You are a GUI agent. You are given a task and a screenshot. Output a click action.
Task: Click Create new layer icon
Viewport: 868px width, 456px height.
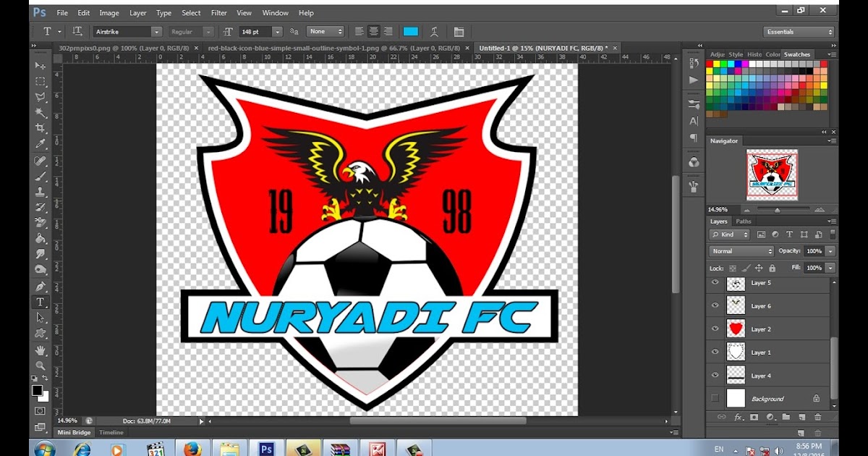click(802, 417)
